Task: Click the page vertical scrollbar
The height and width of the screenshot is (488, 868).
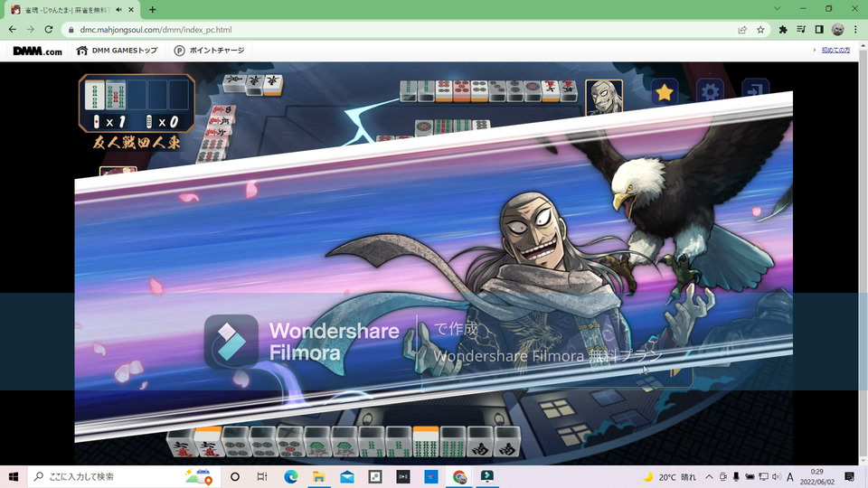Action: point(863,252)
